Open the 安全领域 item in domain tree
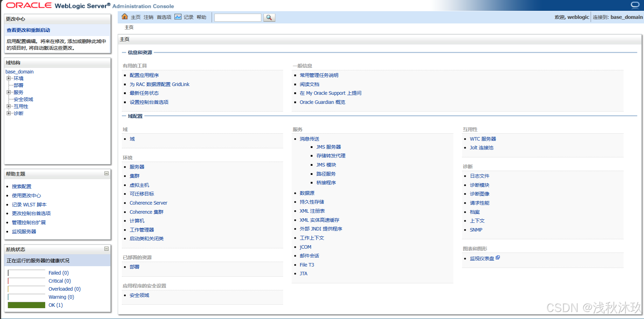Screen dimensions: 644x319 tap(23, 99)
